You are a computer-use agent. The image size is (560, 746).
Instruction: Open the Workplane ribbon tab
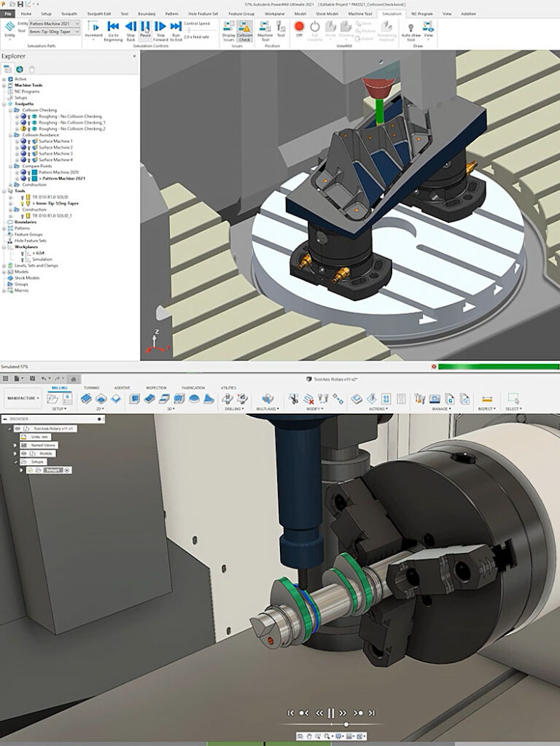pyautogui.click(x=274, y=14)
